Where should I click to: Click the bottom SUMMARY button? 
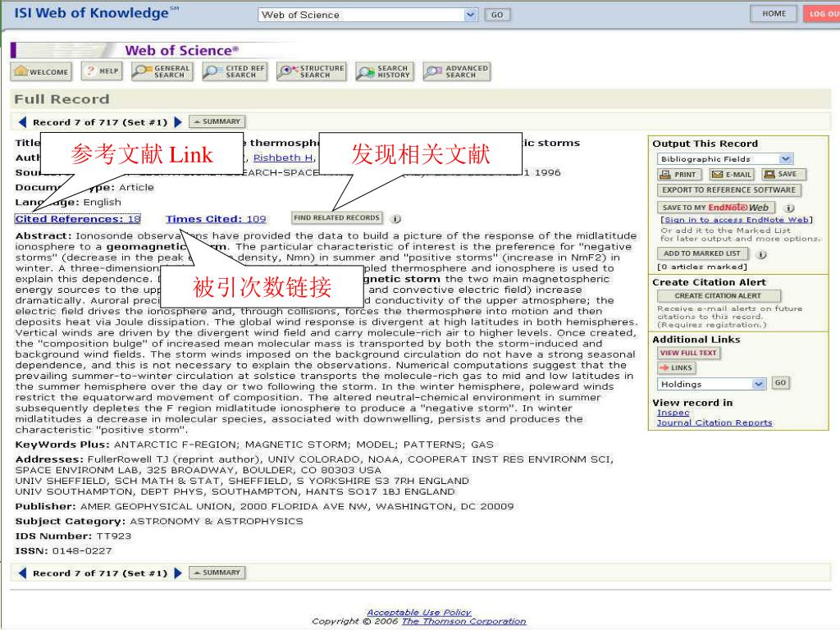[x=217, y=573]
